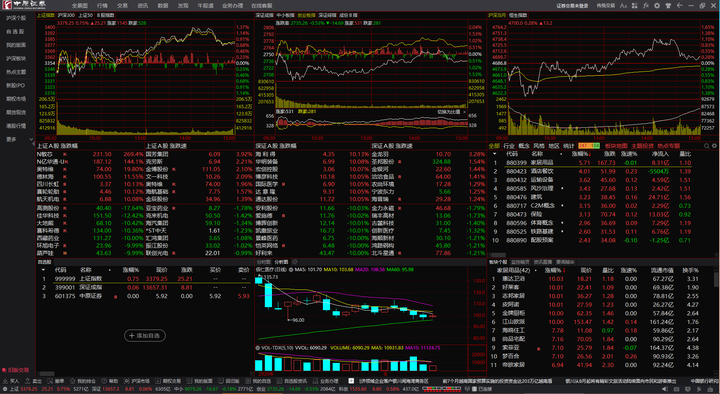
Task: Switch to 中小板指 tab
Action: 285,15
